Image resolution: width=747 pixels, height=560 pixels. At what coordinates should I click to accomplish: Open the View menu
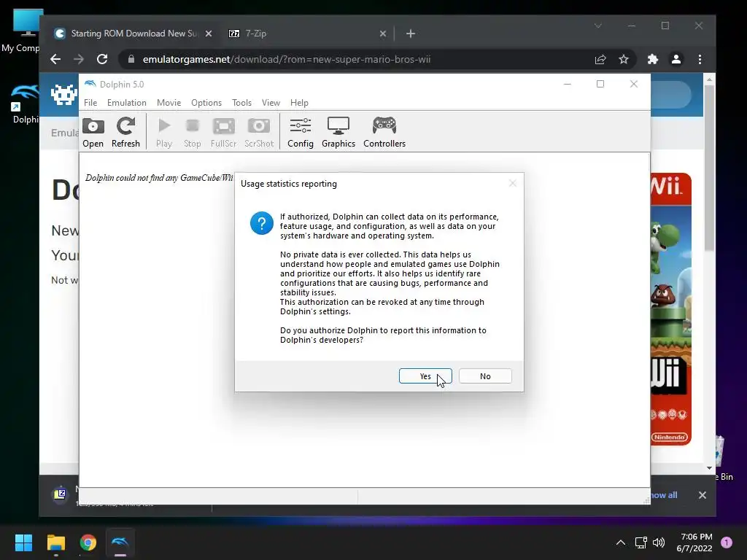[271, 102]
